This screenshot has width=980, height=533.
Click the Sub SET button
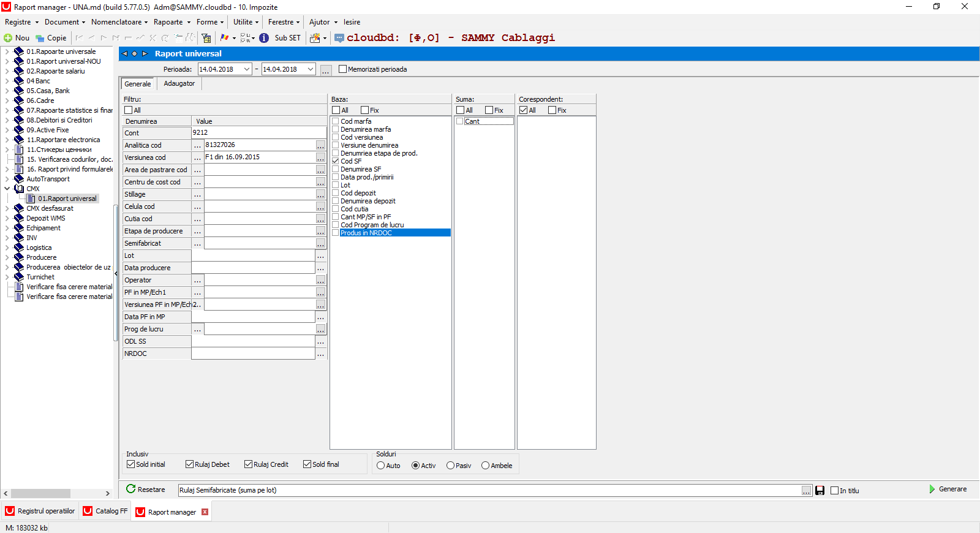pyautogui.click(x=288, y=38)
